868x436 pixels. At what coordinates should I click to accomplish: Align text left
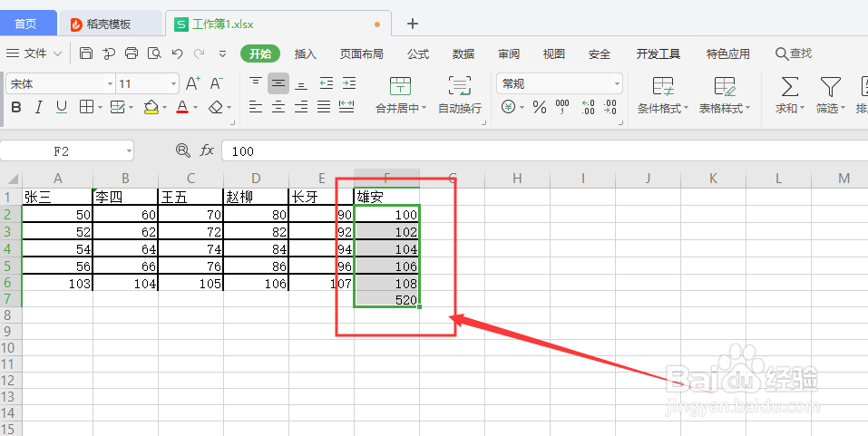click(255, 107)
